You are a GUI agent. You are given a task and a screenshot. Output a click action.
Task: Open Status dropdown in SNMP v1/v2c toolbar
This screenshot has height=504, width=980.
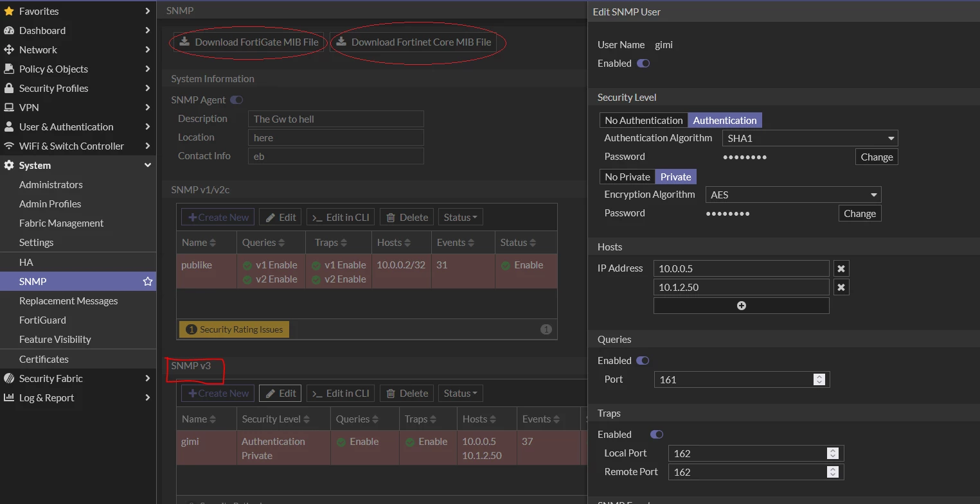(461, 217)
